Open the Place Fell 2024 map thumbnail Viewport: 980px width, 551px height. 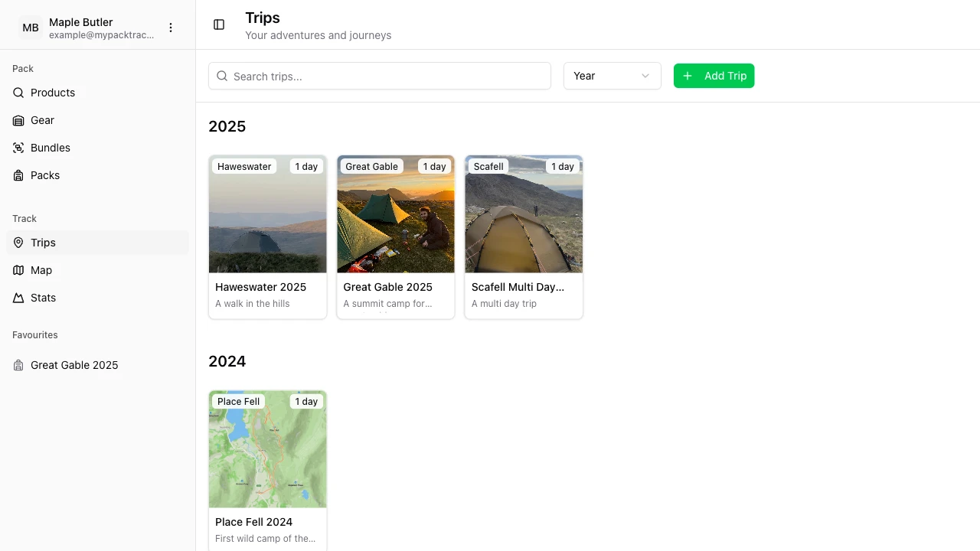tap(267, 455)
